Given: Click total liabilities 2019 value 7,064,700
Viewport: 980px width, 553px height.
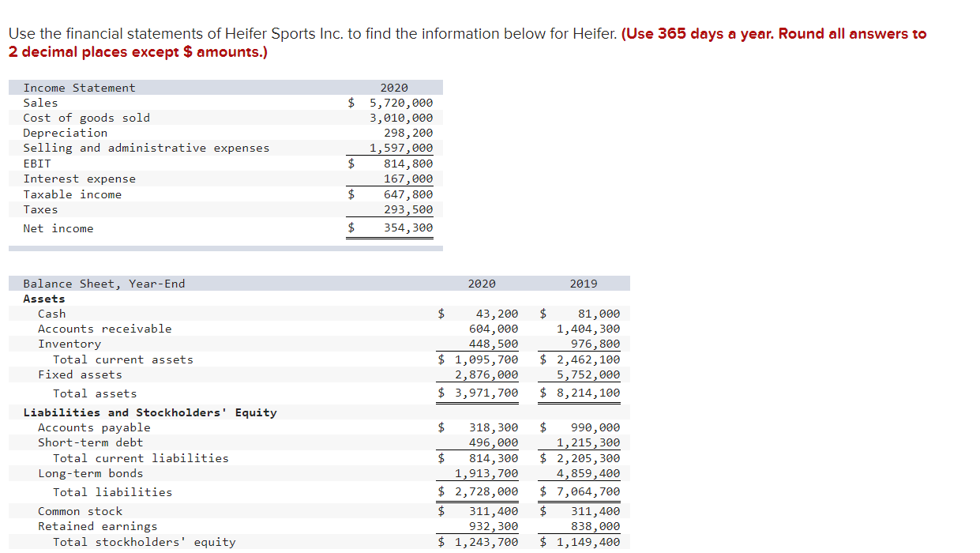Looking at the screenshot, I should tap(588, 491).
